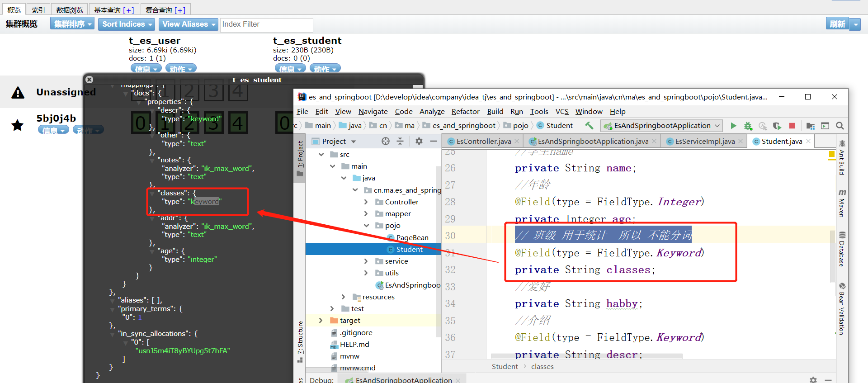Click shard 4 box of t_es_user

click(x=238, y=123)
